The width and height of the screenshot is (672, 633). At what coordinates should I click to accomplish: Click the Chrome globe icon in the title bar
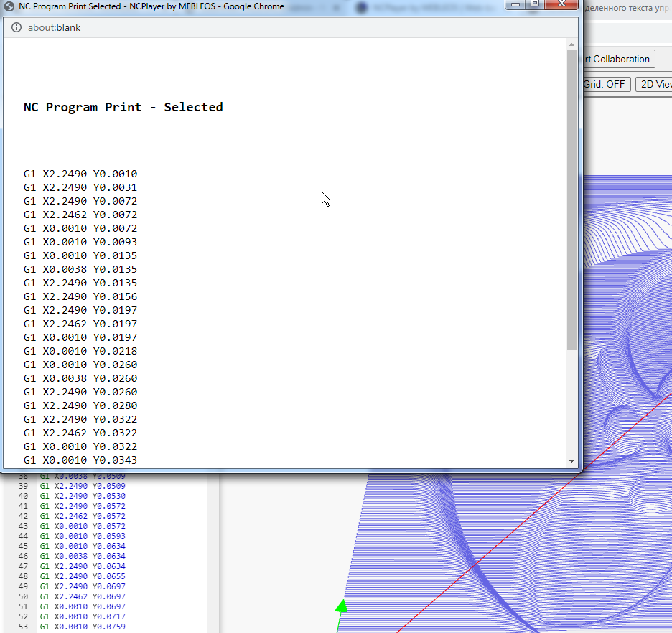point(9,6)
